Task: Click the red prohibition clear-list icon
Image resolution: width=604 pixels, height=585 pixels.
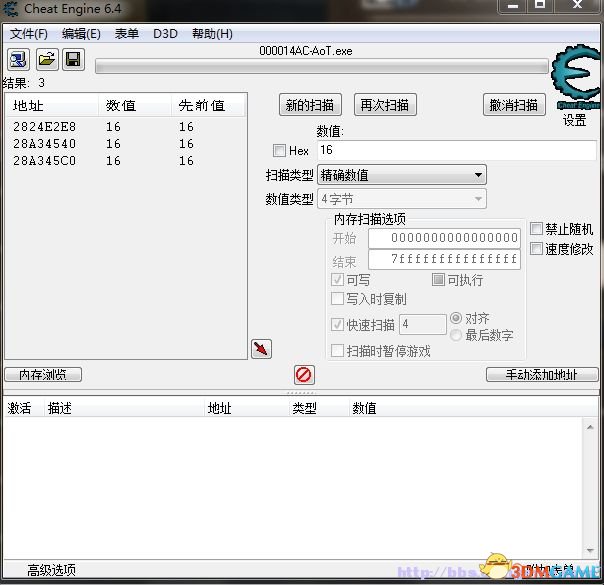Action: click(x=304, y=375)
